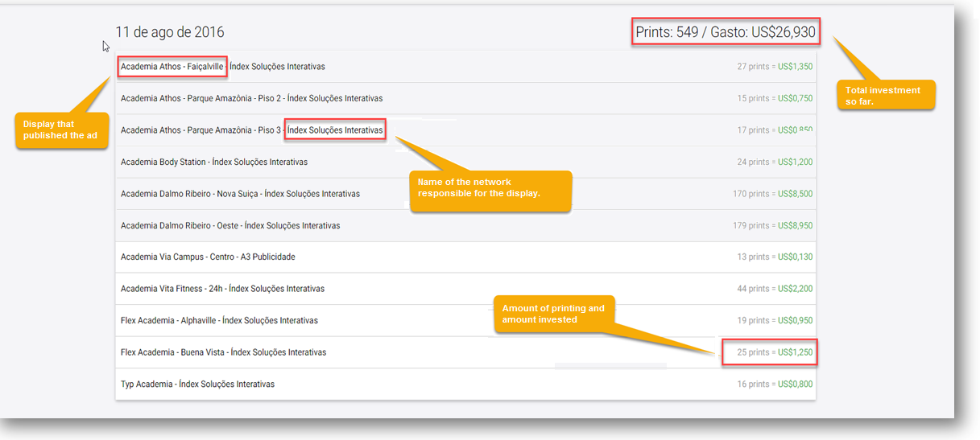Click the Prints: 549 / Gasto total summary
This screenshot has width=980, height=440.
[726, 33]
